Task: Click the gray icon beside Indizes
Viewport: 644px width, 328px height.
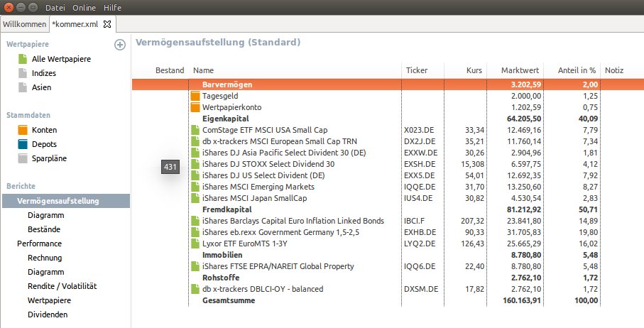Action: 23,73
